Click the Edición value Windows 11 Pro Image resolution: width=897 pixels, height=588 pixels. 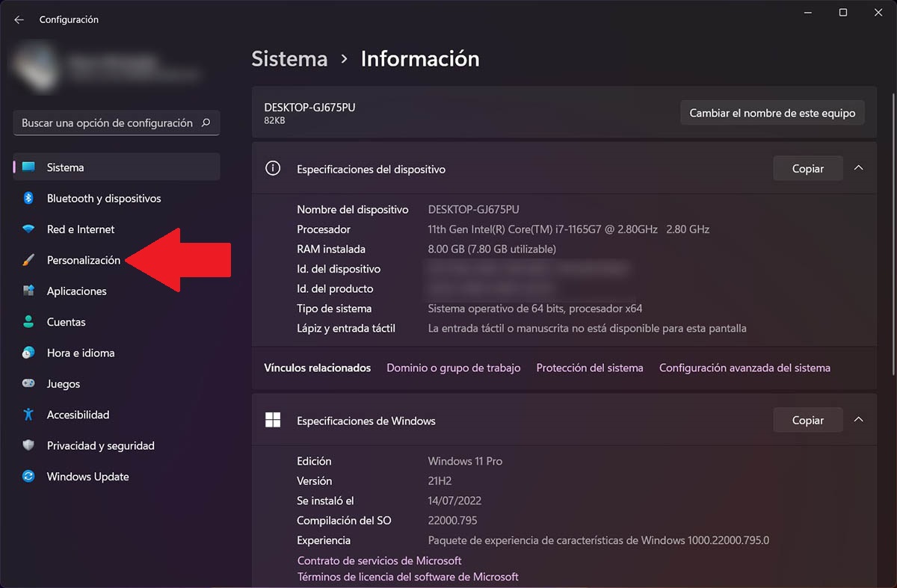[465, 461]
